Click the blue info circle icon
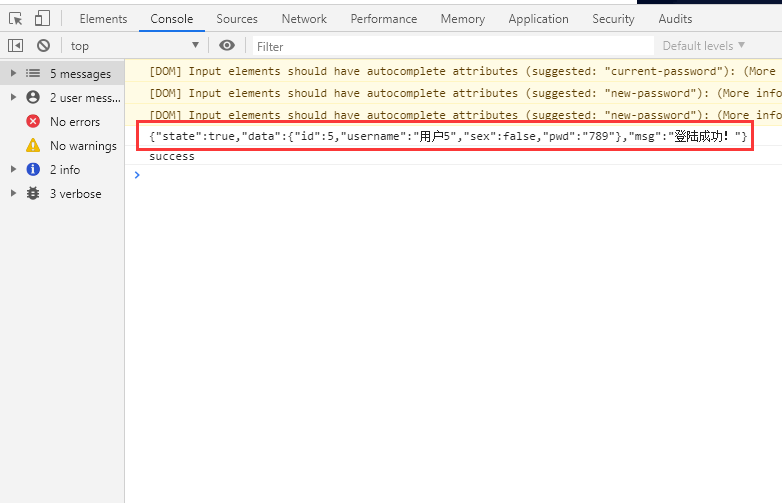 pos(33,169)
